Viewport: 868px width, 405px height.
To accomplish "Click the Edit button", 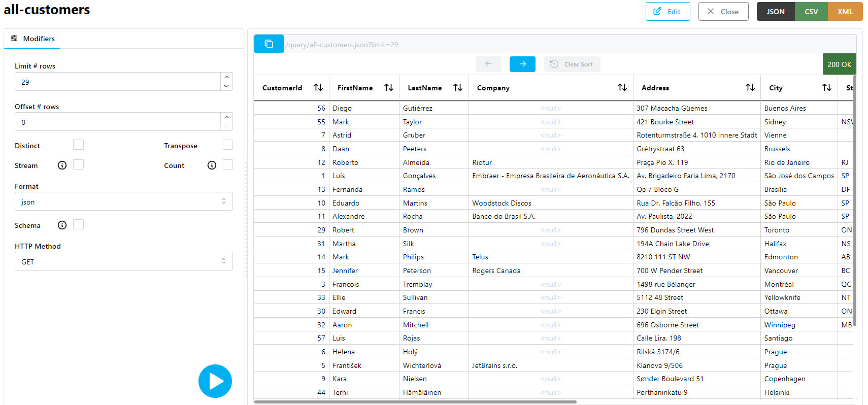I will (667, 12).
